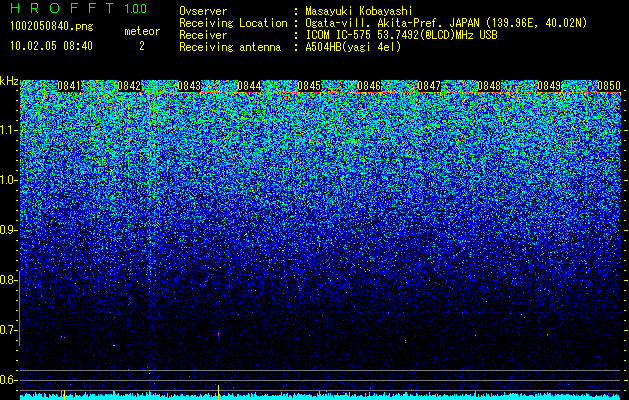Click the 0844 time marker
The height and width of the screenshot is (400, 629).
tap(249, 86)
